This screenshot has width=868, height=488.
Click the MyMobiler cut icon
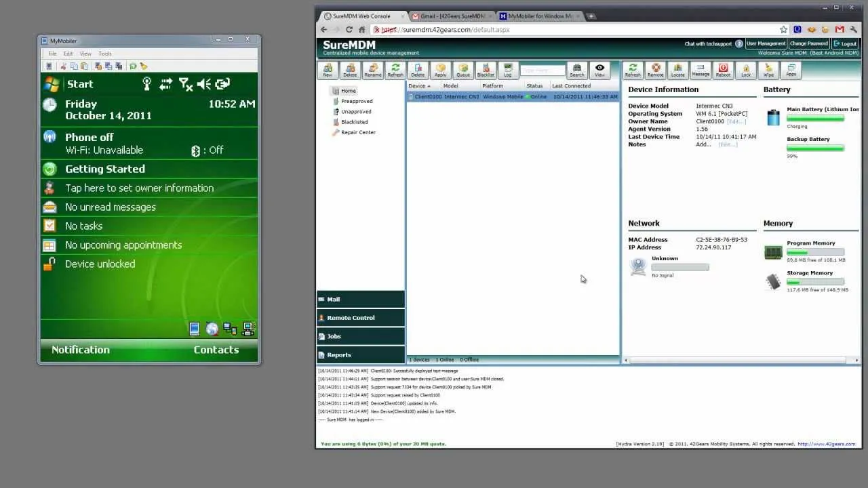click(x=63, y=66)
